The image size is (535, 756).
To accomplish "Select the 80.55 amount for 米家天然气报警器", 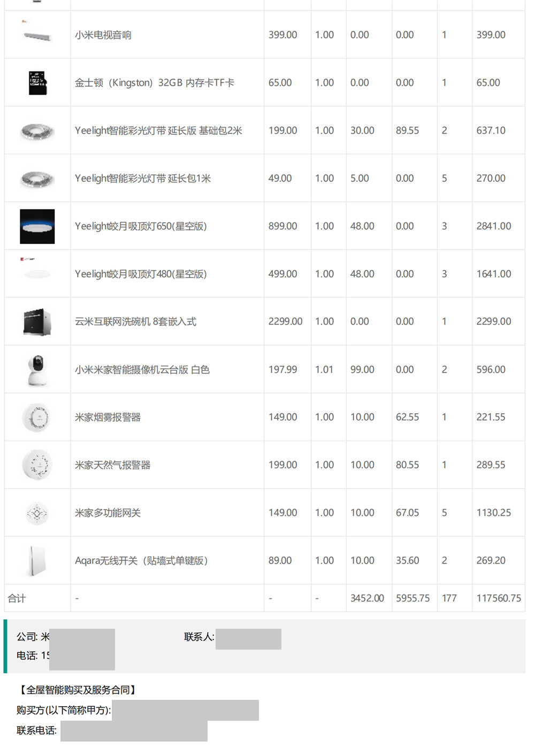I will 408,465.
